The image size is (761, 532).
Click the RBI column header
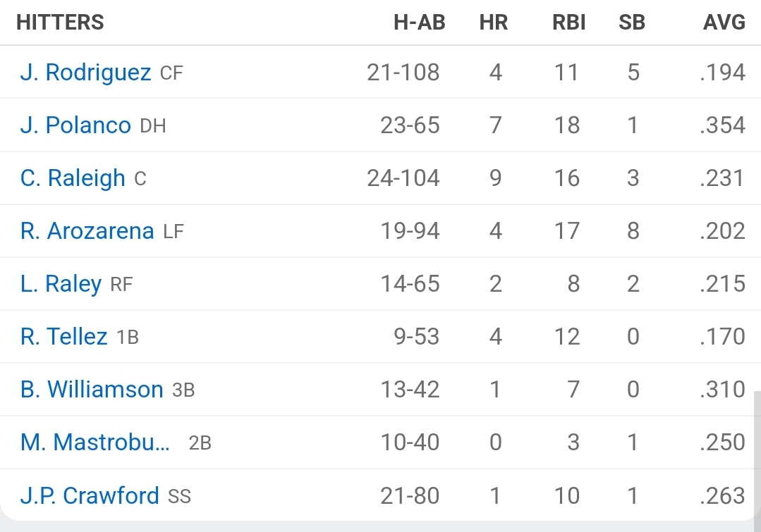pos(569,23)
